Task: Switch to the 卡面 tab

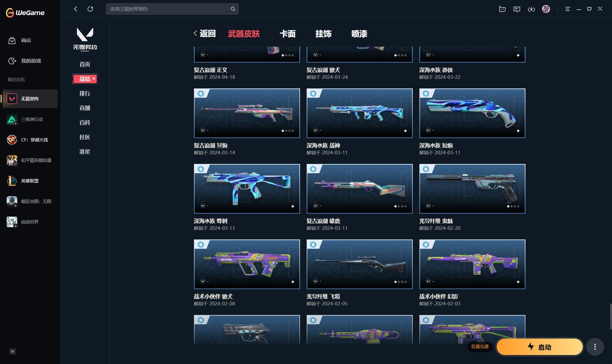Action: pos(288,34)
